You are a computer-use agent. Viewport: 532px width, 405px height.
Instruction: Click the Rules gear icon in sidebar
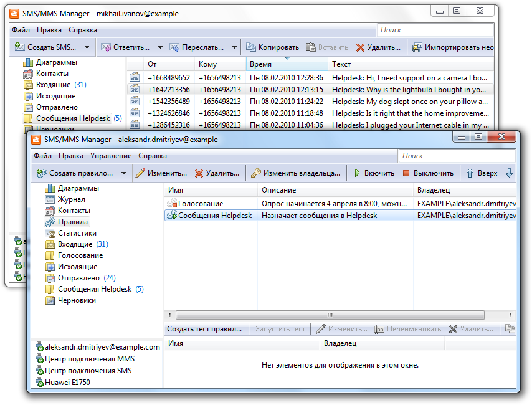point(50,222)
